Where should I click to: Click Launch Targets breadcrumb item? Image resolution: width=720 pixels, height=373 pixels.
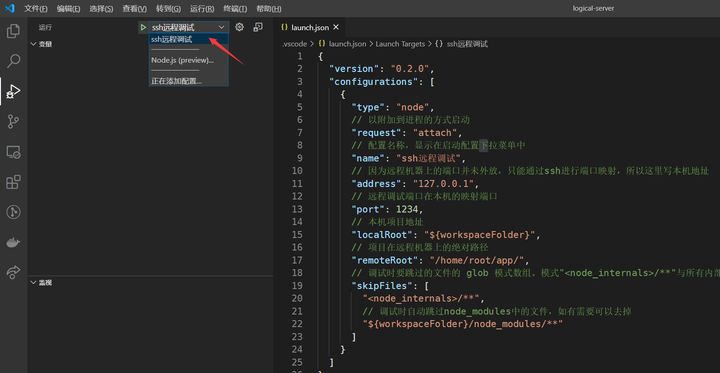pyautogui.click(x=400, y=44)
